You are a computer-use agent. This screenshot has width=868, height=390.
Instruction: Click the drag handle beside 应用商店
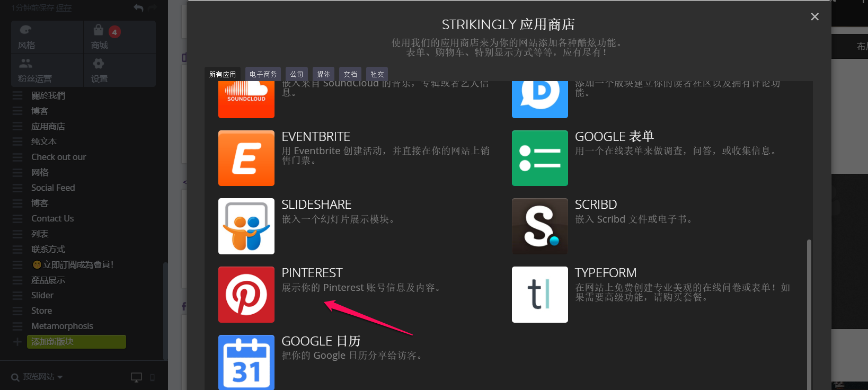17,126
